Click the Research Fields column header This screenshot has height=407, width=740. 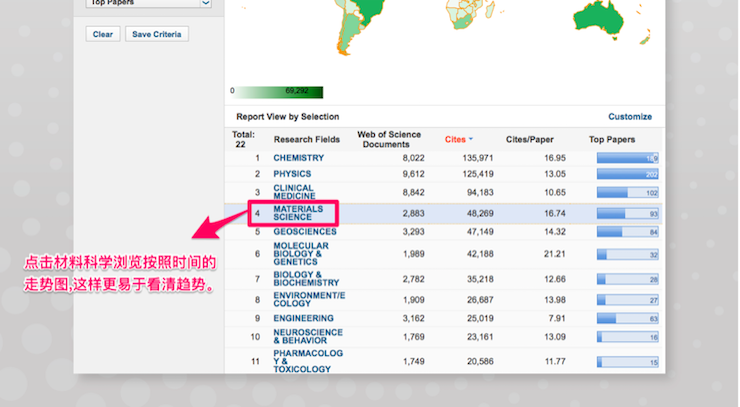pos(307,139)
